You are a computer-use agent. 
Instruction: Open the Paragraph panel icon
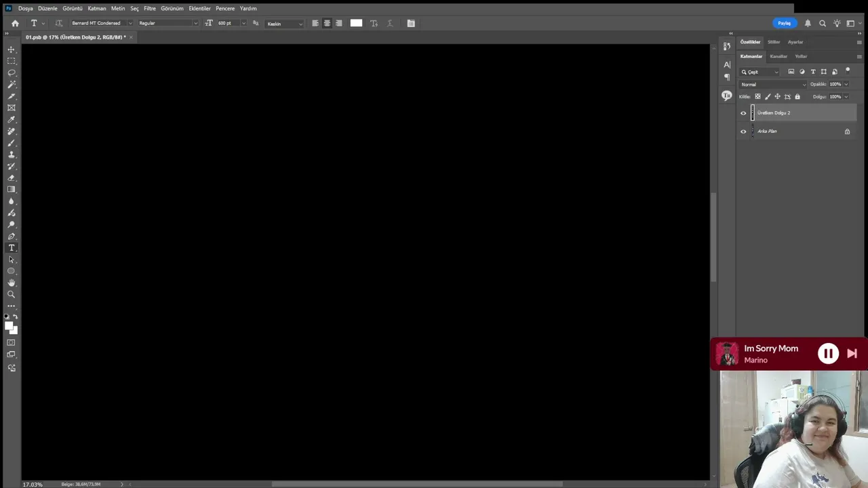727,77
